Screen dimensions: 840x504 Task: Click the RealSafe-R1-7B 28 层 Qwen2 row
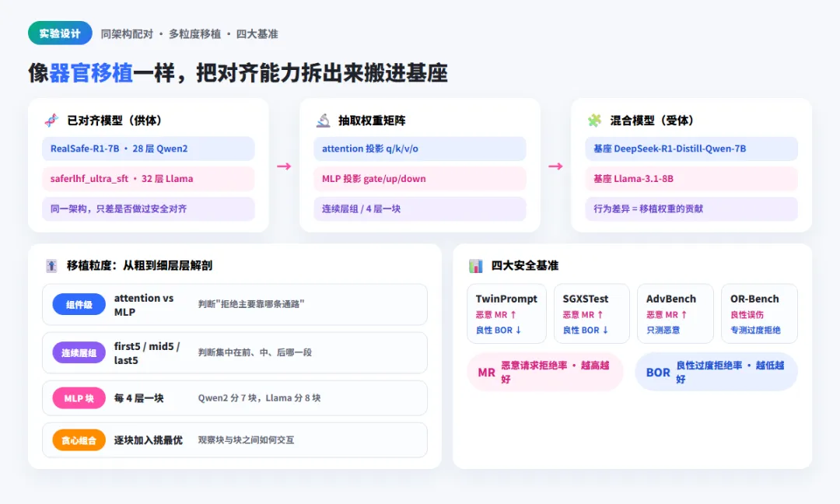click(x=149, y=149)
